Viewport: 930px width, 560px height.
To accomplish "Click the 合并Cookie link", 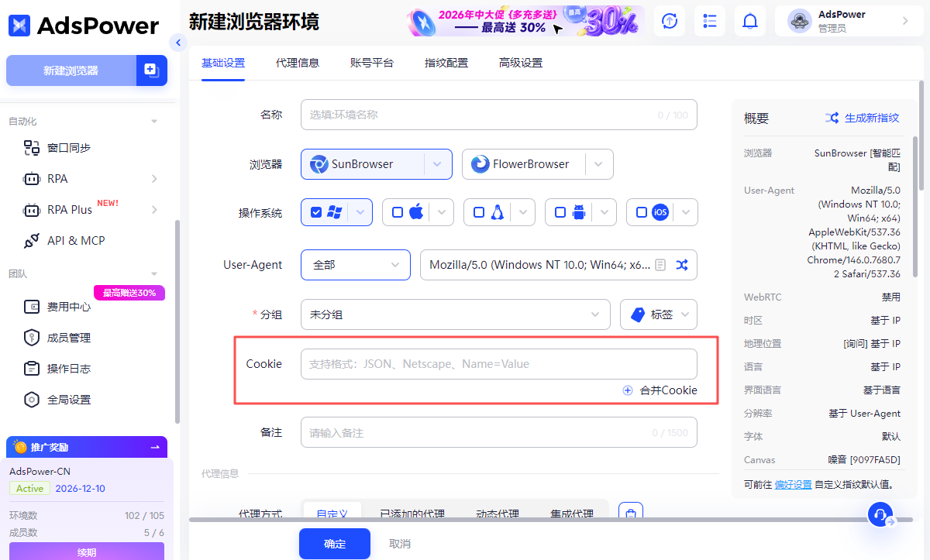I will tap(668, 390).
